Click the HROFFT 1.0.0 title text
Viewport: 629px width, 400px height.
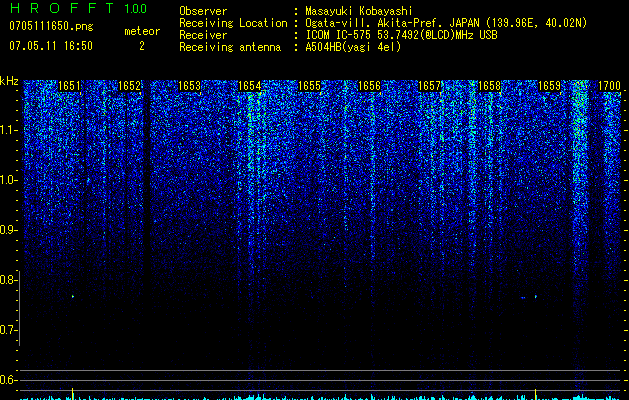(78, 8)
